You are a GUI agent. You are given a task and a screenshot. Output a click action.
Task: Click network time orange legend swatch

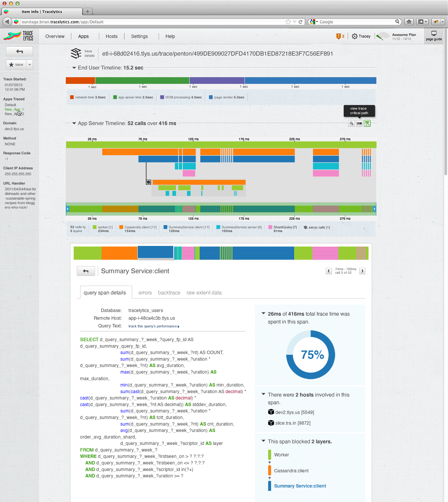72,97
